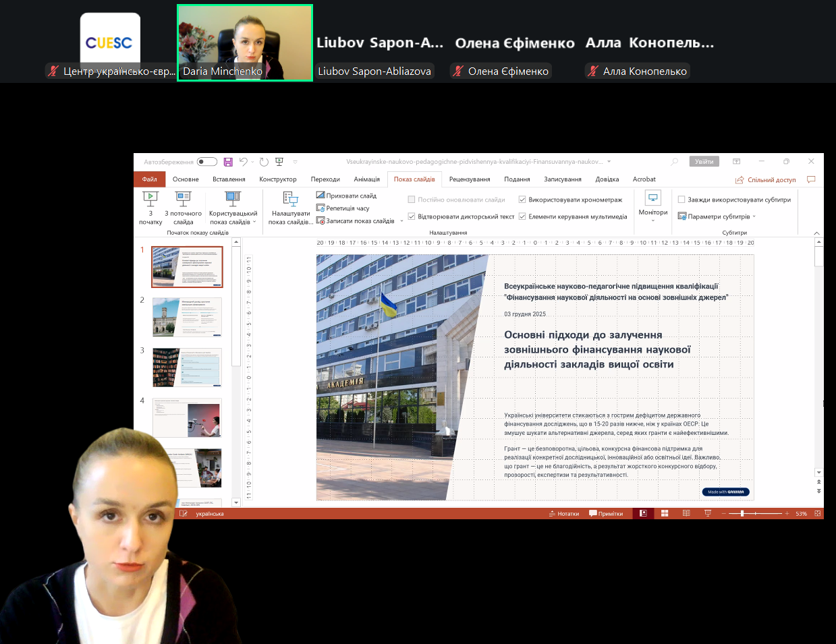
Task: Open the comments speech bubble icon
Action: pyautogui.click(x=811, y=179)
